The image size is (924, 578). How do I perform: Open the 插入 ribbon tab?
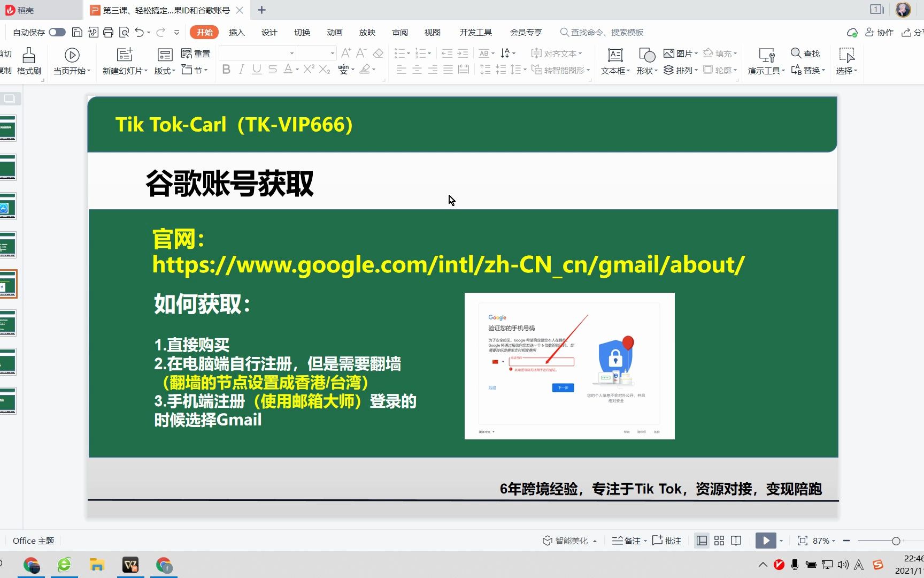click(236, 32)
